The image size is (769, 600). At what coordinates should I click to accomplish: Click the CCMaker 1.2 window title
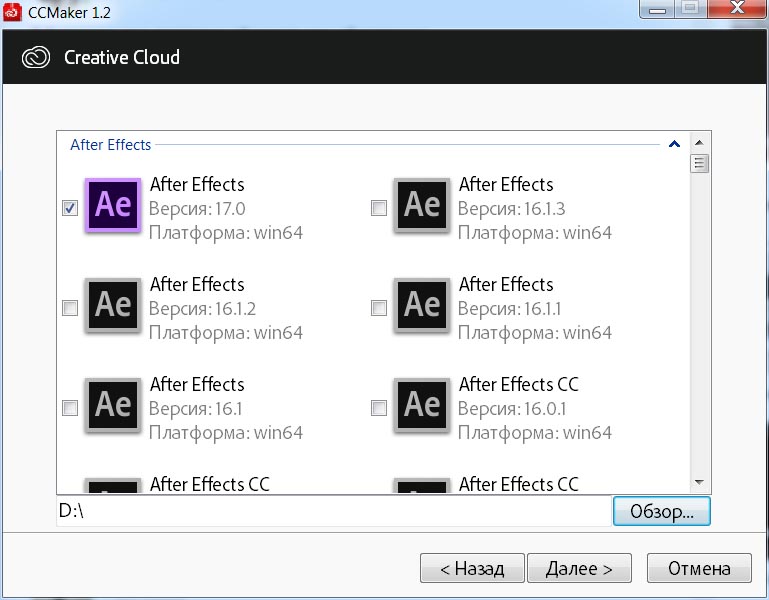coord(69,12)
